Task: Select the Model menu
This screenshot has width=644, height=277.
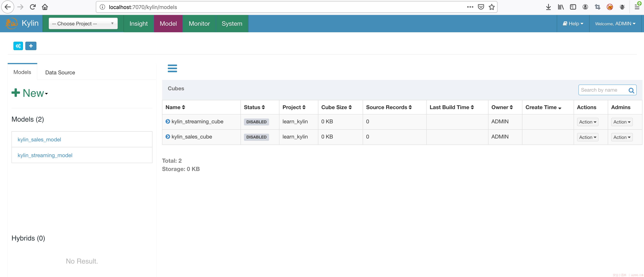Action: (168, 24)
